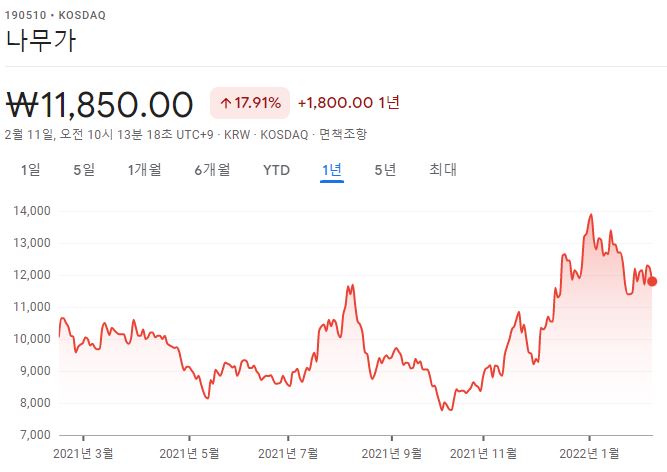Click the price ₩11,850.00

100,104
